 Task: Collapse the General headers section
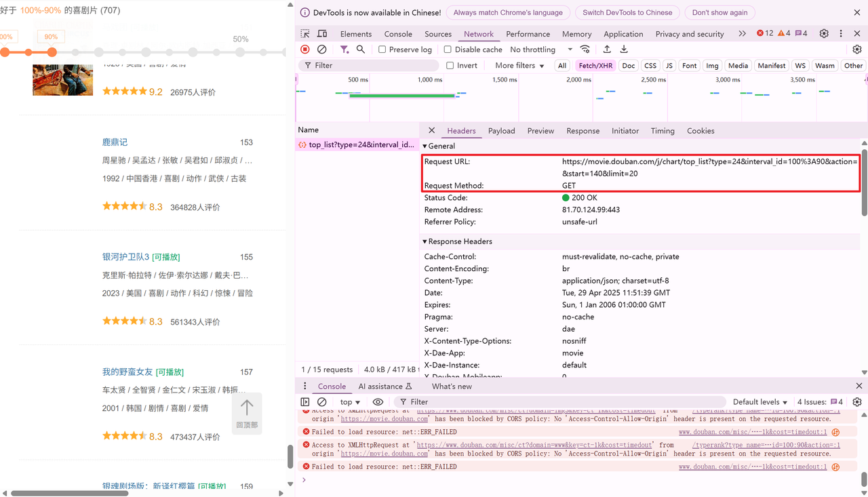pyautogui.click(x=439, y=146)
